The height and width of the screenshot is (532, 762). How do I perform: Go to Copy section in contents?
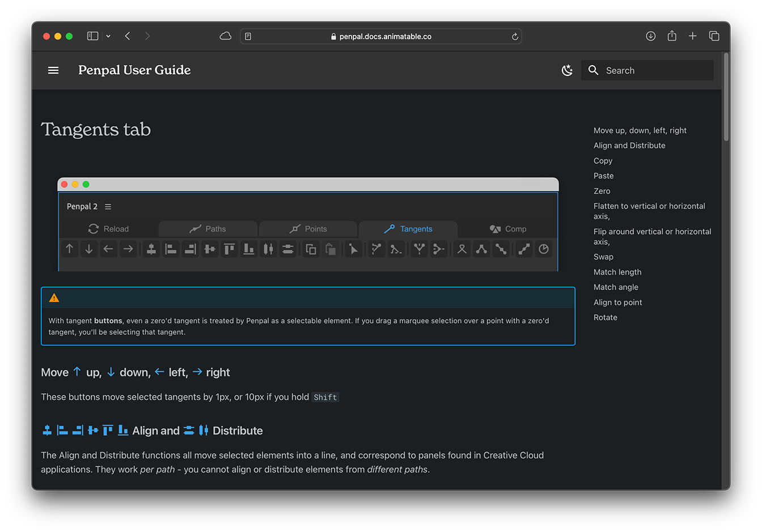click(603, 161)
